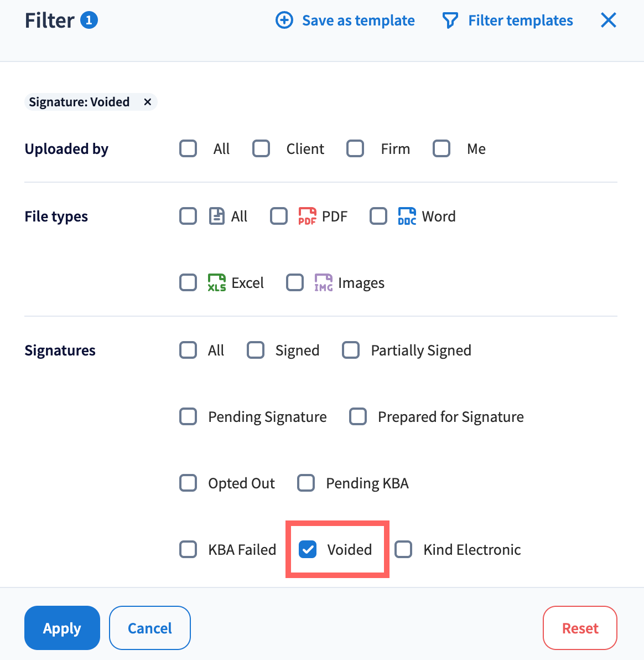Click the red PDF file type icon
The height and width of the screenshot is (660, 644).
[x=307, y=216]
